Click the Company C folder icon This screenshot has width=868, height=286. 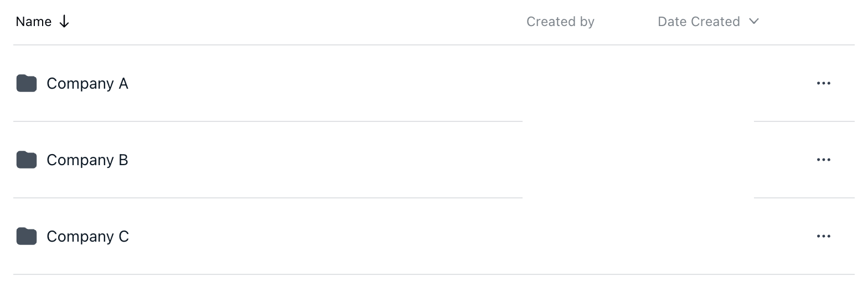27,237
